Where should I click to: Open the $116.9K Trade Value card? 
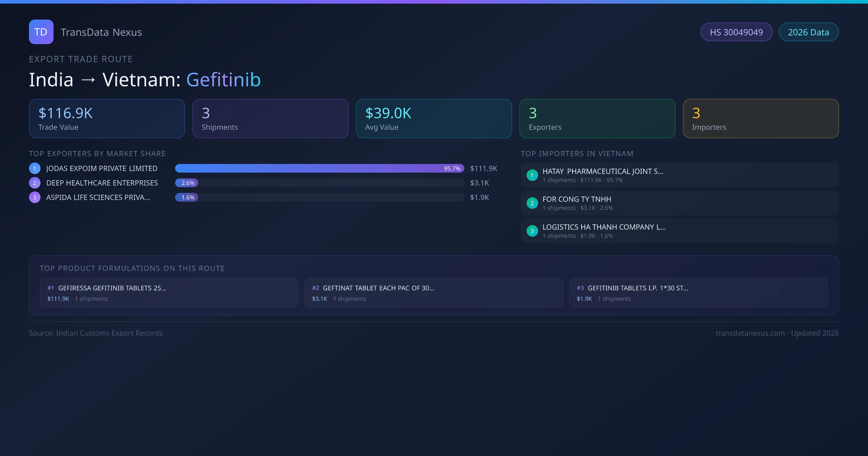tap(107, 119)
